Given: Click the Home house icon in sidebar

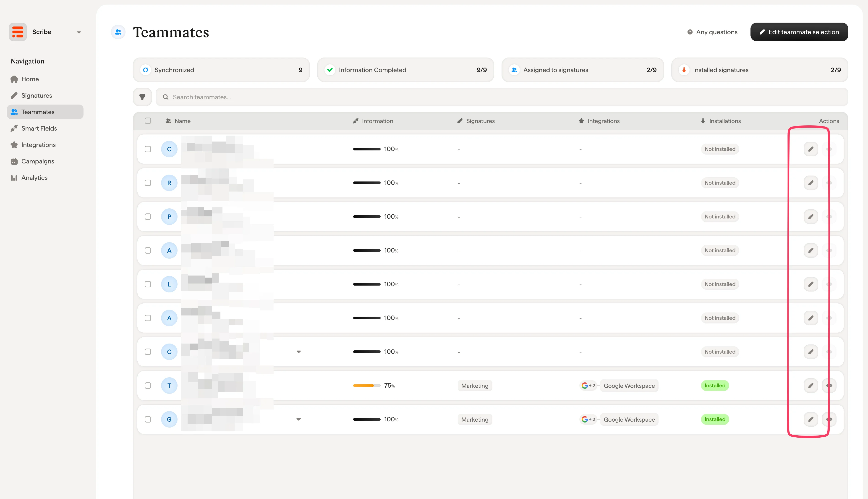Looking at the screenshot, I should click(14, 79).
